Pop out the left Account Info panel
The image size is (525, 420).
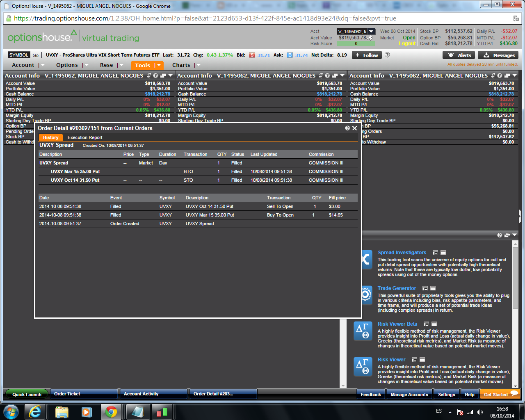[163, 75]
